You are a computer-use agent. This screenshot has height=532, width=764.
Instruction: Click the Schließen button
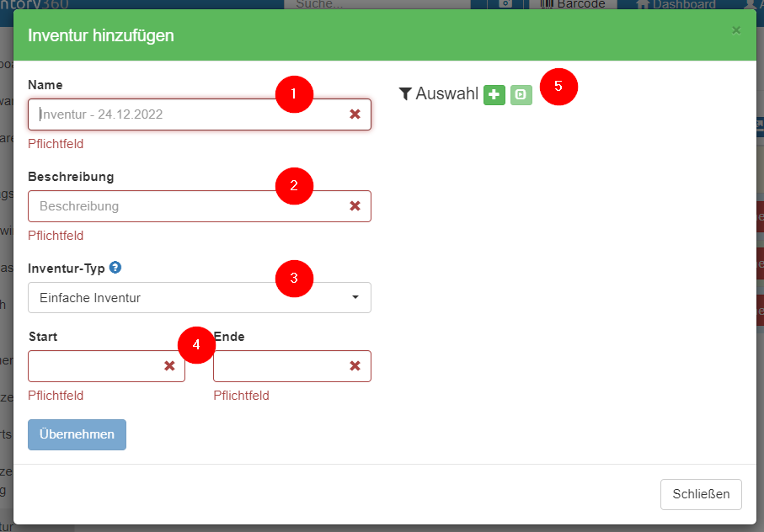701,494
